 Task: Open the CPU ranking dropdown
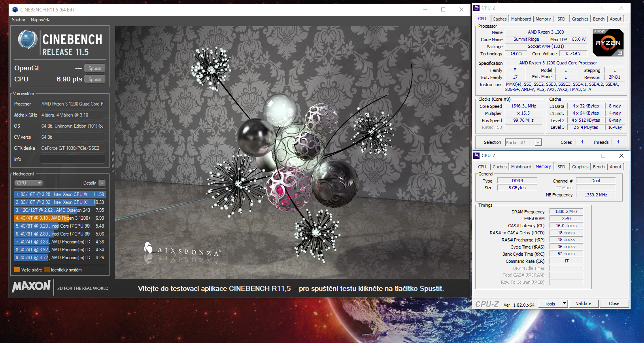28,183
